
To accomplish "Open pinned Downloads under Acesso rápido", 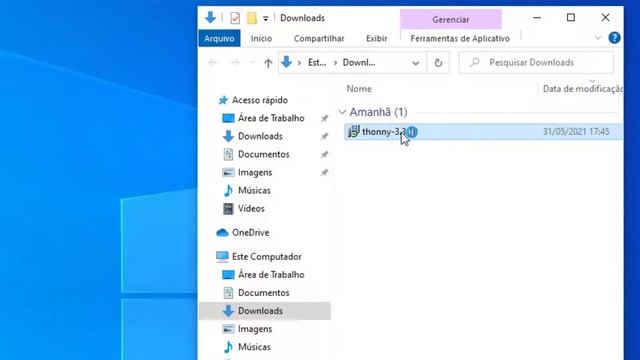I will [260, 136].
